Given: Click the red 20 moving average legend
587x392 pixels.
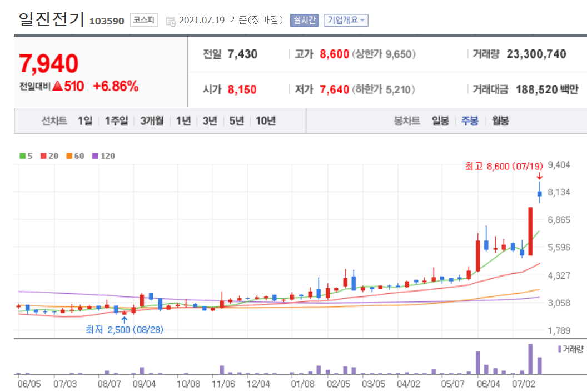Looking at the screenshot, I should tap(49, 156).
